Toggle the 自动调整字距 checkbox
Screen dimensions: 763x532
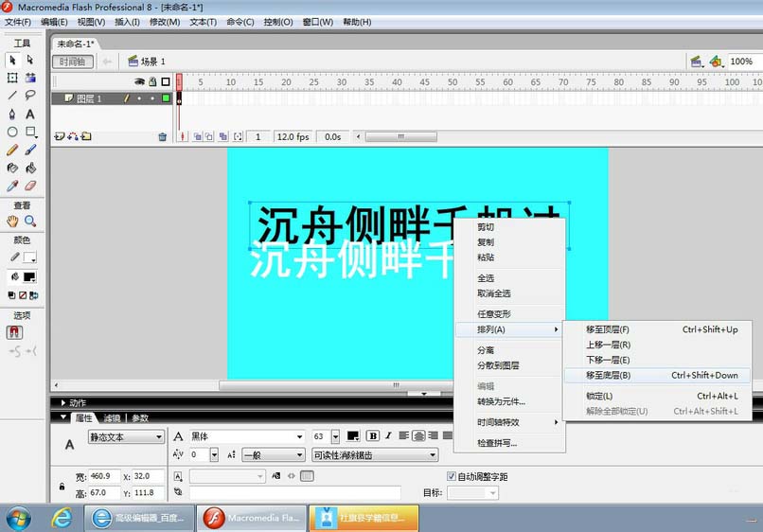point(452,476)
